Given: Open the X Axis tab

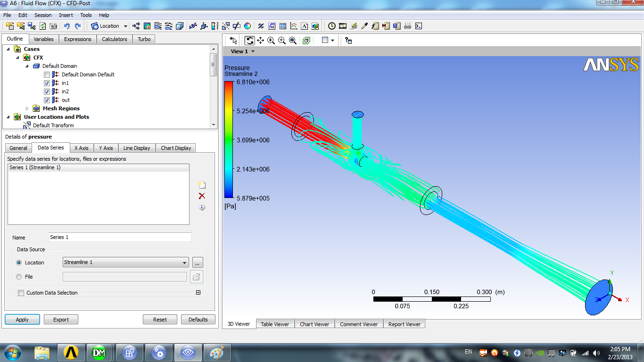Looking at the screenshot, I should 82,148.
